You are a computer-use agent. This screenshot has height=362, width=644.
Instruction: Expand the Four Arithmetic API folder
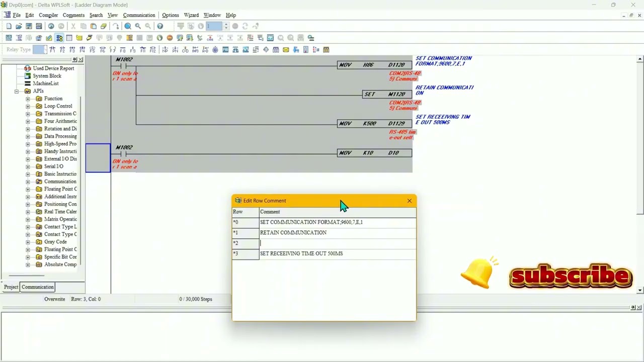click(28, 121)
